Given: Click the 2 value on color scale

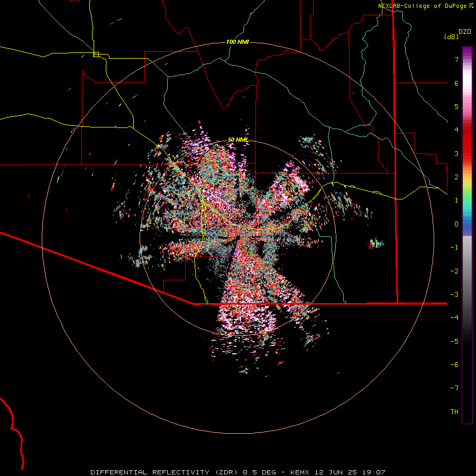Looking at the screenshot, I should pos(456,177).
